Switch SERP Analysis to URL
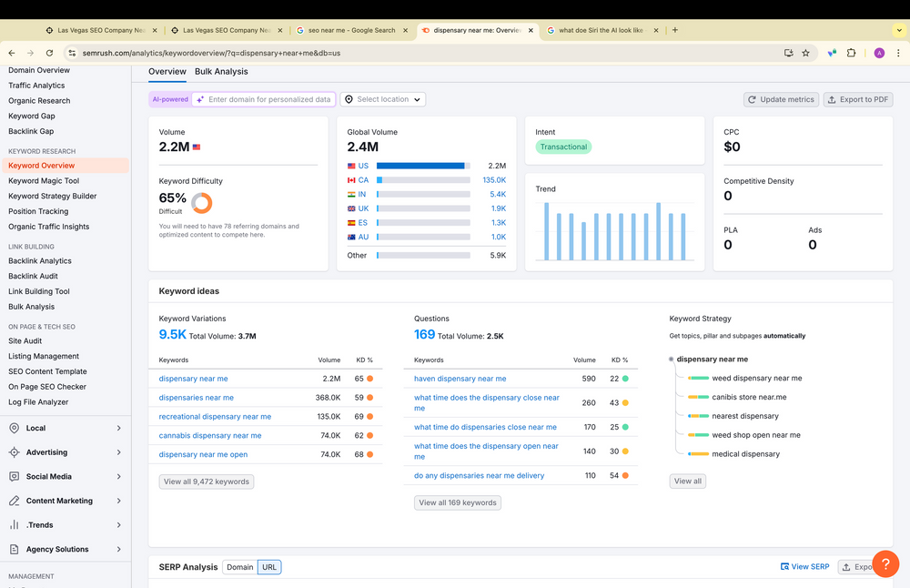 269,567
